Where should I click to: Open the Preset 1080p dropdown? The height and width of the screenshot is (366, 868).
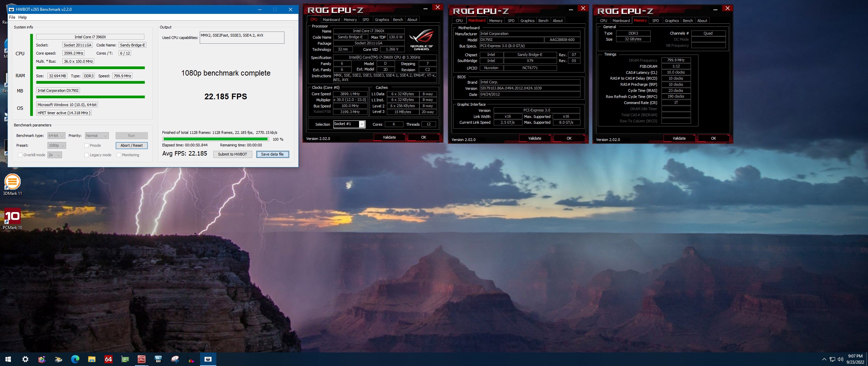pos(57,145)
